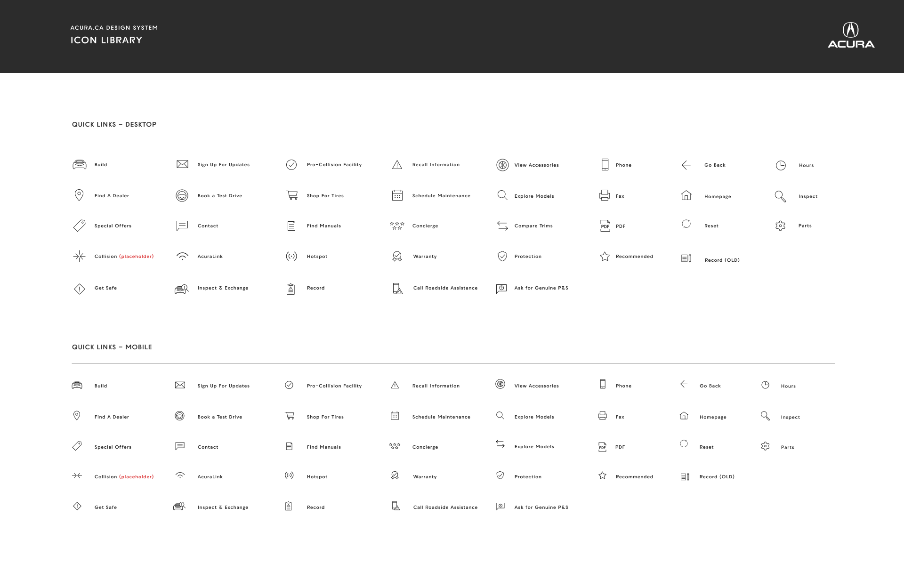904x588 pixels.
Task: Click desktop Recall Information warning triangle icon
Action: [397, 164]
